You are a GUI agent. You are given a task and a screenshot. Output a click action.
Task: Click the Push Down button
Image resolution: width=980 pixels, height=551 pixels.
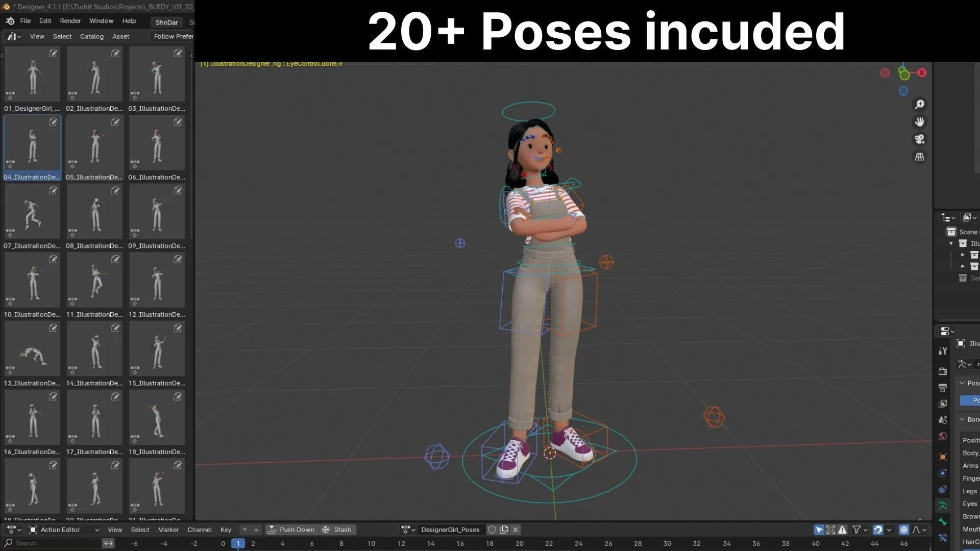tap(292, 530)
